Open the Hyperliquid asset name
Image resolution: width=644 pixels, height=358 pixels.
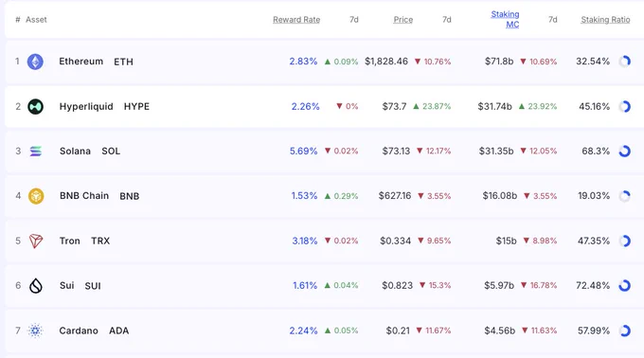[x=86, y=106]
